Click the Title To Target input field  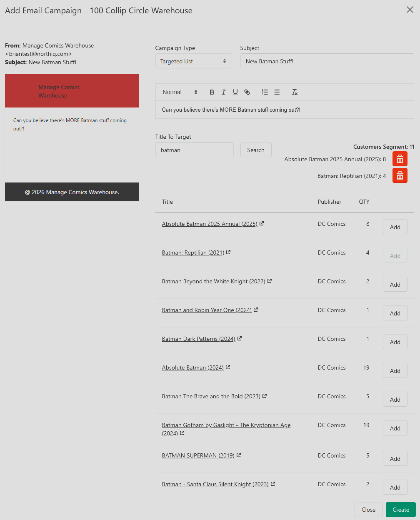point(195,150)
